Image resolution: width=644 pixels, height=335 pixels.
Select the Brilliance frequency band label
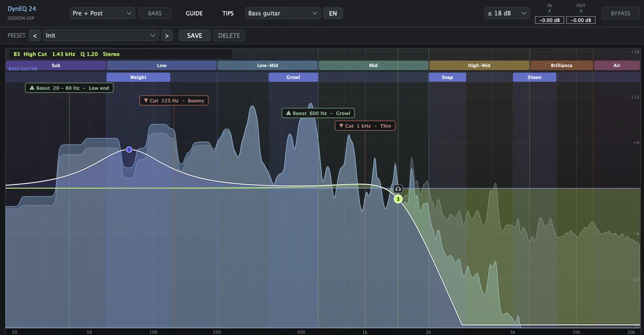click(562, 65)
